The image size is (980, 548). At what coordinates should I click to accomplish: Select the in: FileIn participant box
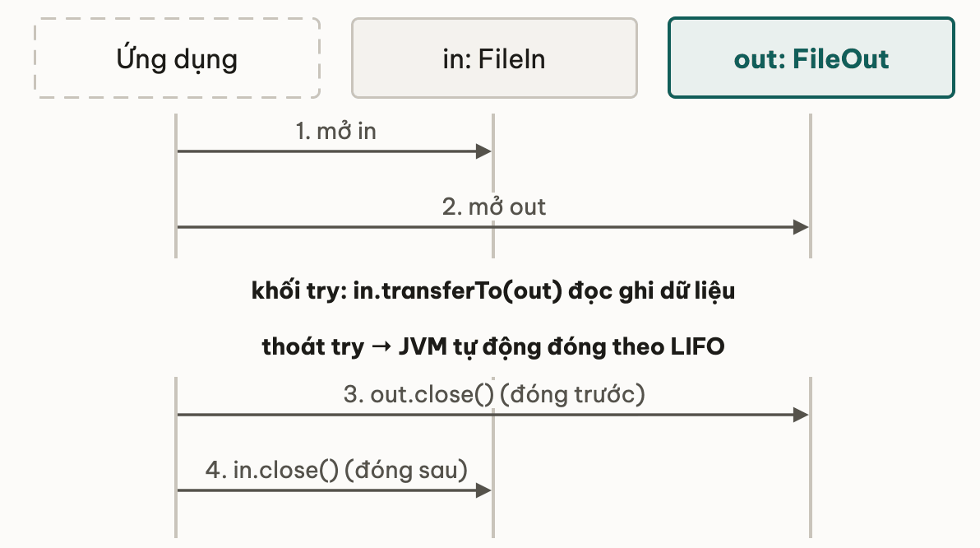coord(494,58)
